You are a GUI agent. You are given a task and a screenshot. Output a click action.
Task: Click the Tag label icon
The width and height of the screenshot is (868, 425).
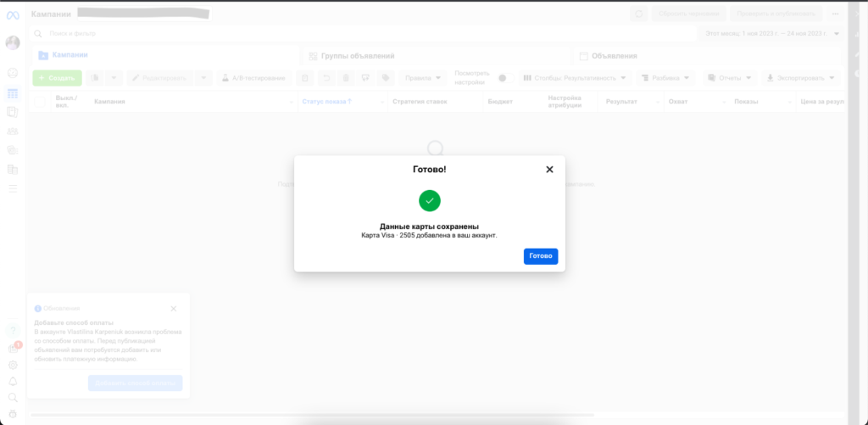(386, 78)
